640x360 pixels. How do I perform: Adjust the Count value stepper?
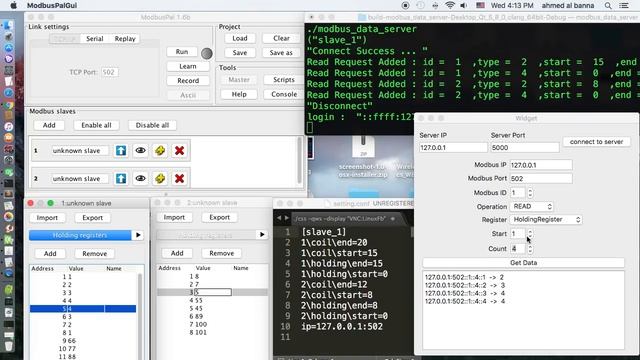pos(530,249)
